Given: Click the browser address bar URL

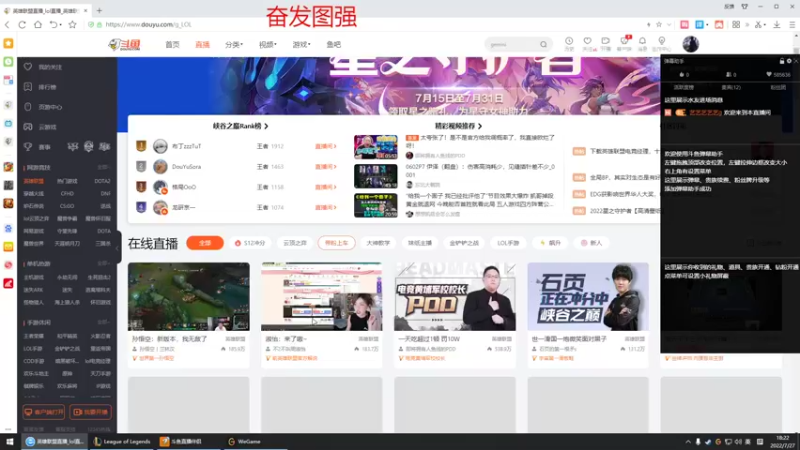Looking at the screenshot, I should [x=148, y=24].
